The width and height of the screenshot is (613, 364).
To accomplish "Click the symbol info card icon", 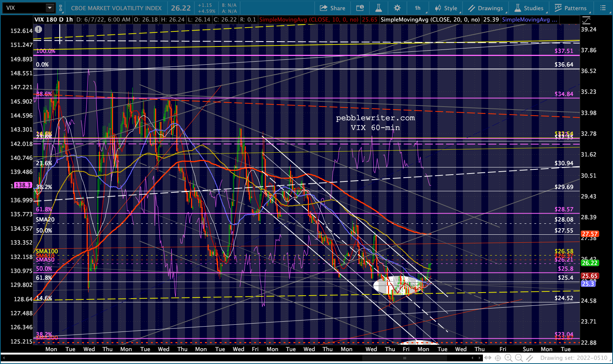I will [x=360, y=8].
